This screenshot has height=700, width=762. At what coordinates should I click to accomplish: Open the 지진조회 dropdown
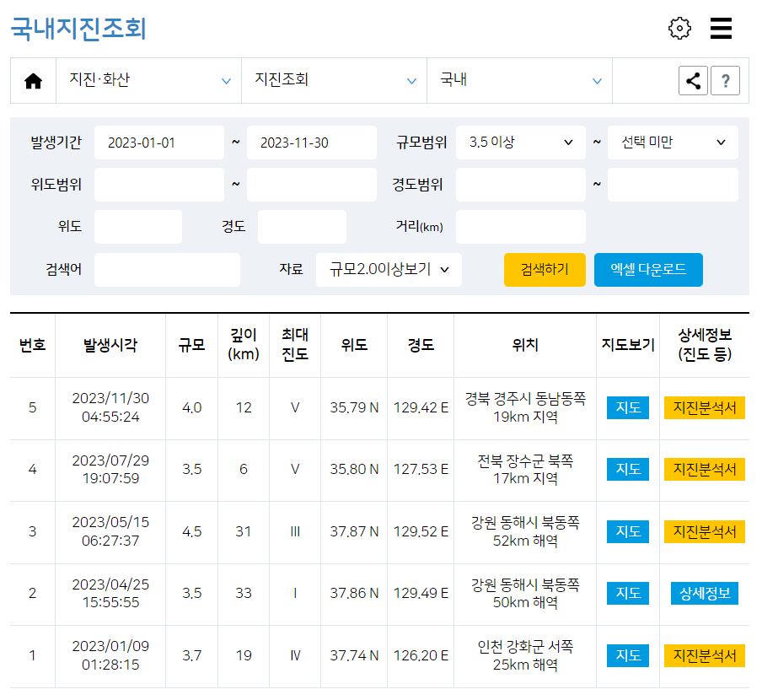(x=334, y=80)
